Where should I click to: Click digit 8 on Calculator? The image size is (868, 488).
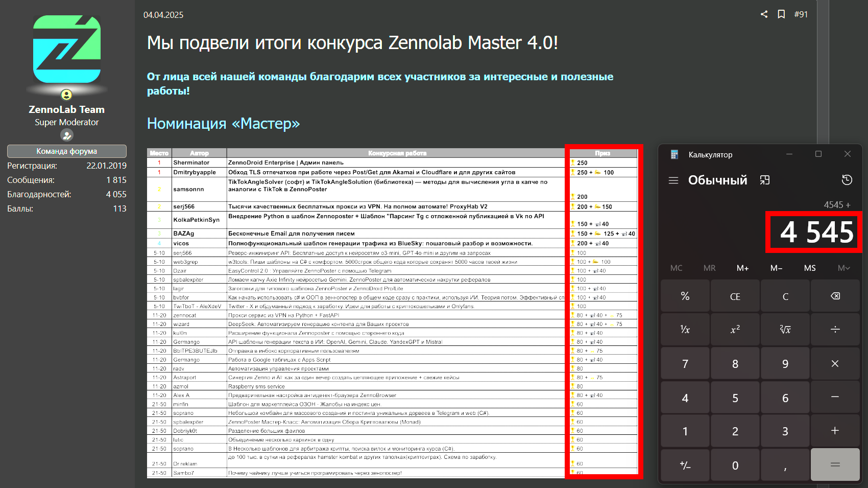coord(735,363)
